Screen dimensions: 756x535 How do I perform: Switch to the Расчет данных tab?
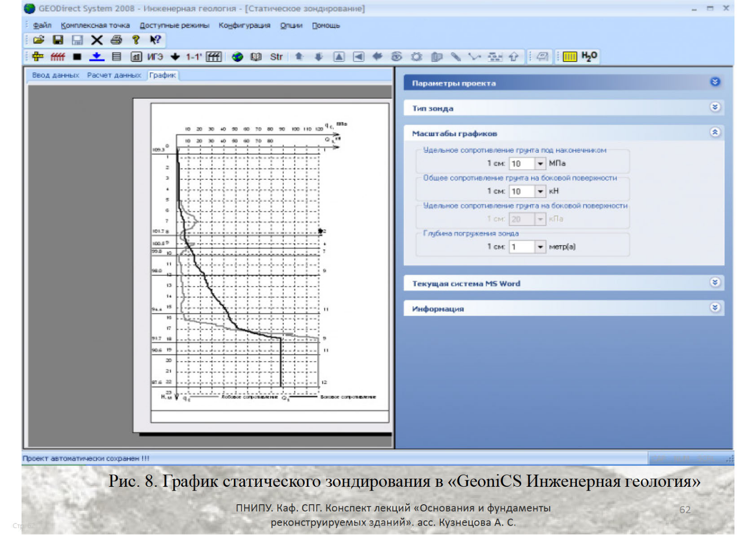point(114,75)
